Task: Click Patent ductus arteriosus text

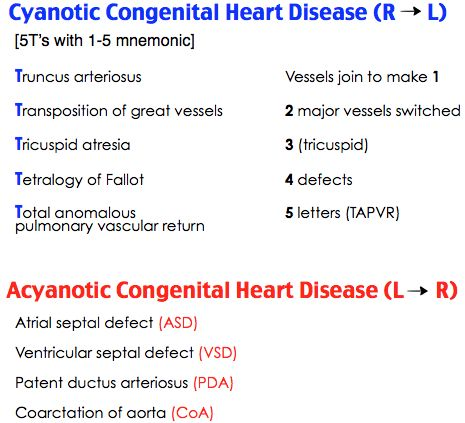Action: (102, 383)
